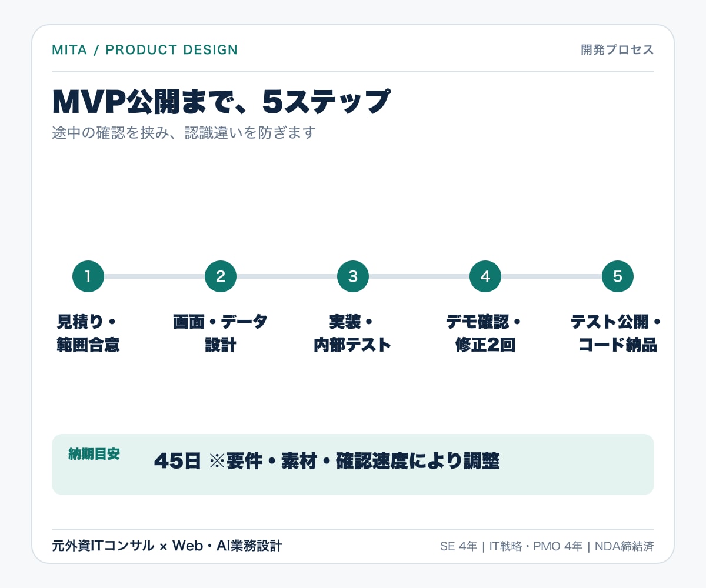This screenshot has width=706, height=588.
Task: Click the footer "元外資ITコンサル × Web・AI業務設計"
Action: point(167,546)
